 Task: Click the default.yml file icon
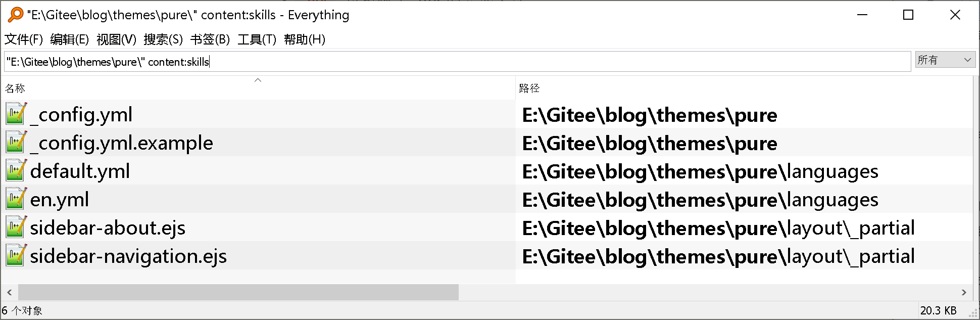[x=15, y=171]
